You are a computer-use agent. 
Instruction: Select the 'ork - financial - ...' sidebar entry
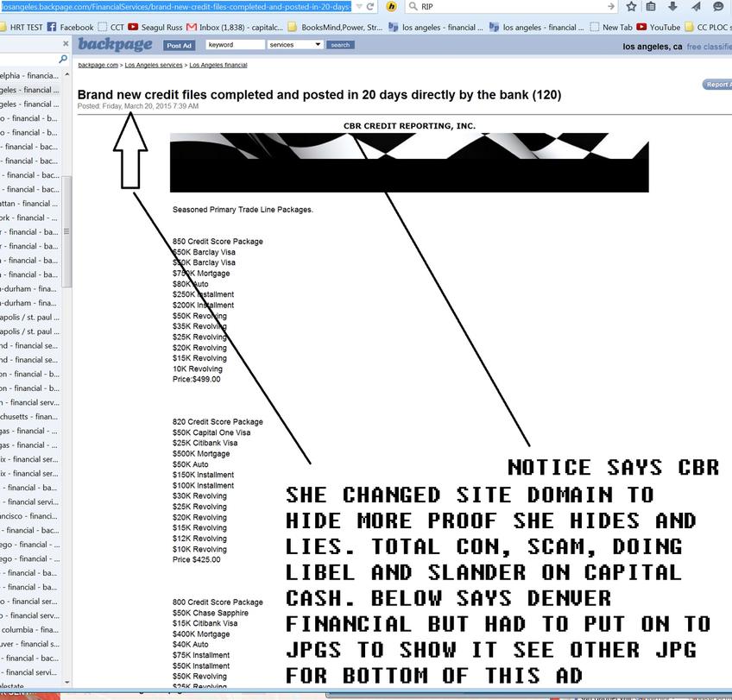click(30, 218)
